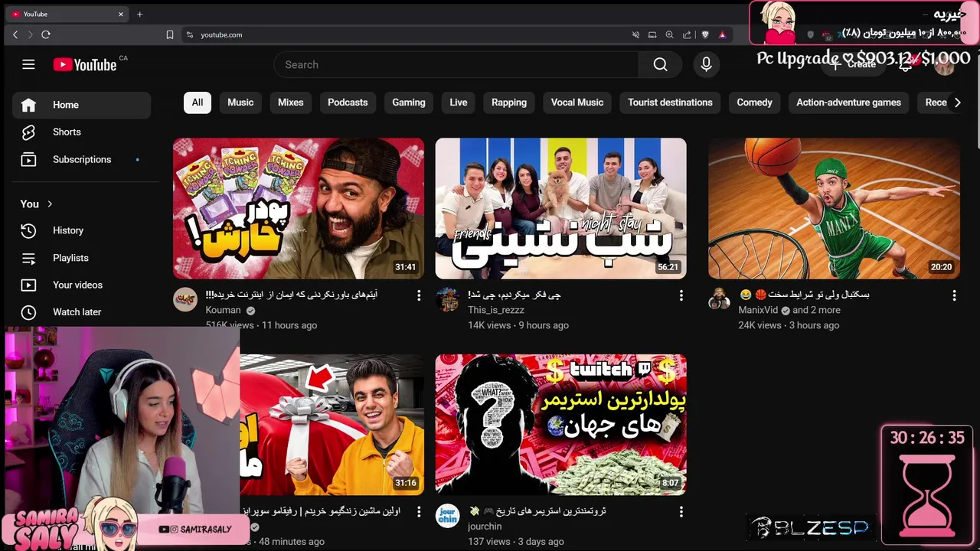The image size is (980, 551).
Task: Open jourchin channel name link
Action: coord(485,527)
